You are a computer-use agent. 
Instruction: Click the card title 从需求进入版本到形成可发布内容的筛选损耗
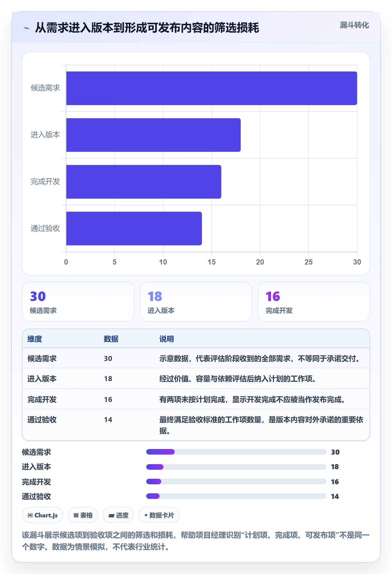coord(147,28)
